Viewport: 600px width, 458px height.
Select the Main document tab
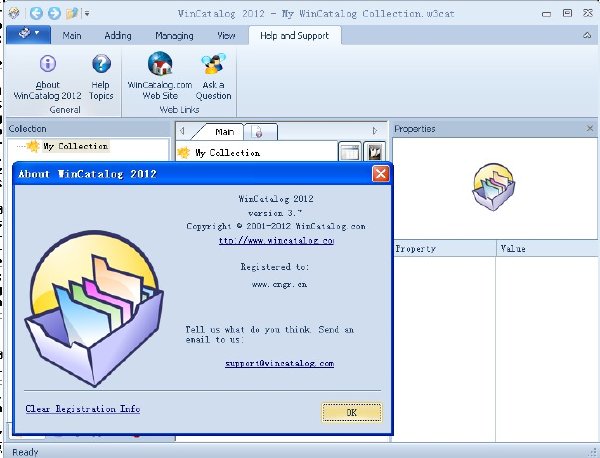coord(224,132)
